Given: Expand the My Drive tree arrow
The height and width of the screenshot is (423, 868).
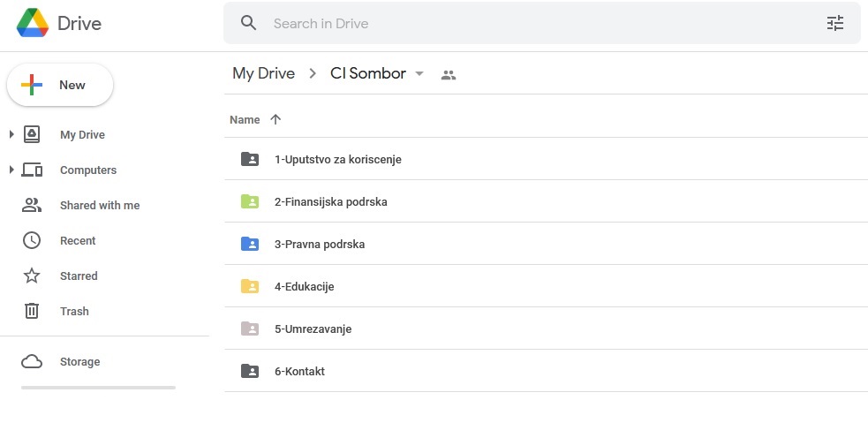Looking at the screenshot, I should 11,134.
